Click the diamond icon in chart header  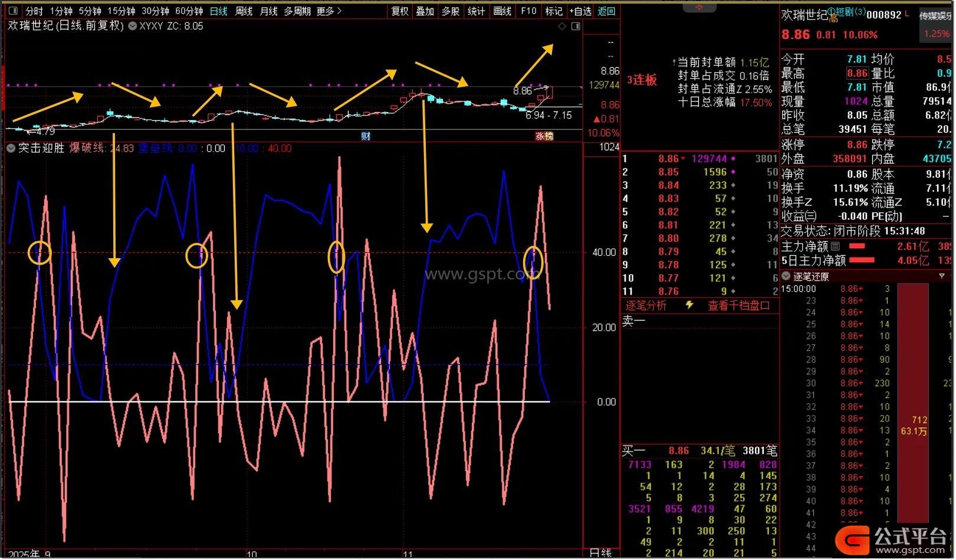click(x=562, y=26)
